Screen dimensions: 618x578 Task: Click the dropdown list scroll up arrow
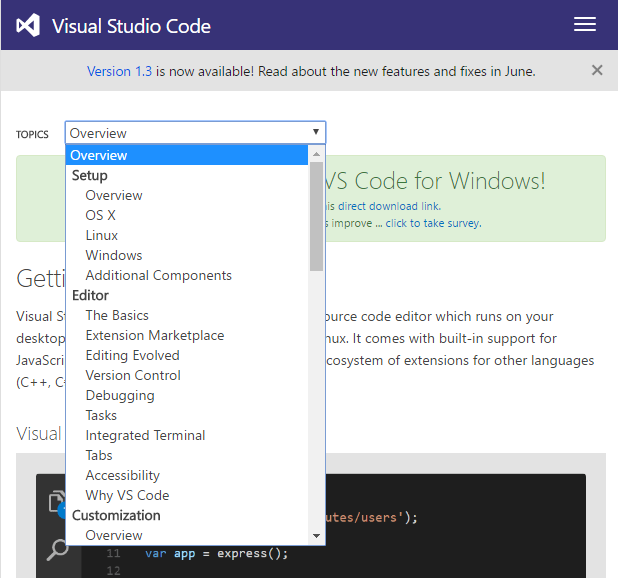(x=316, y=154)
